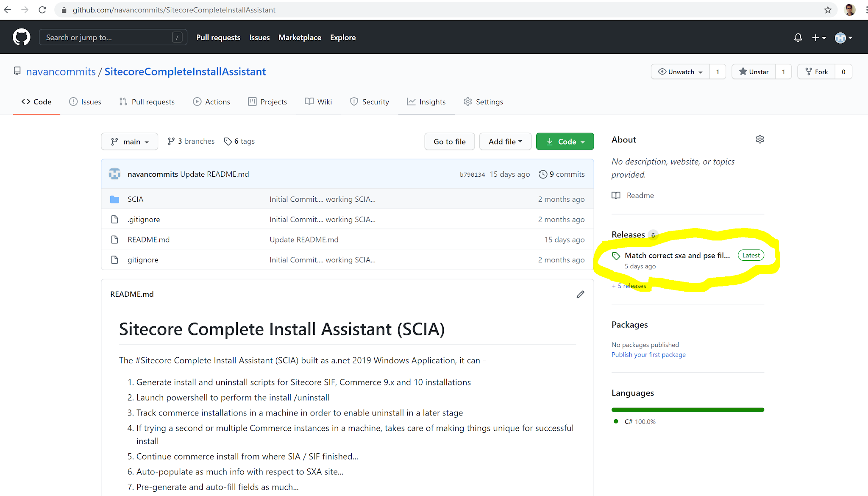Open Pull requests in top navigation

(218, 37)
